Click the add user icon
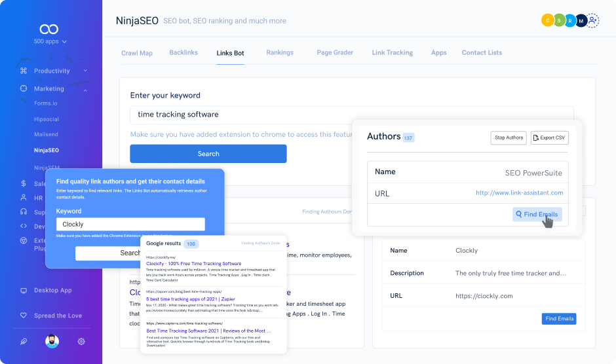Viewport: 616px width, 364px height. click(592, 21)
